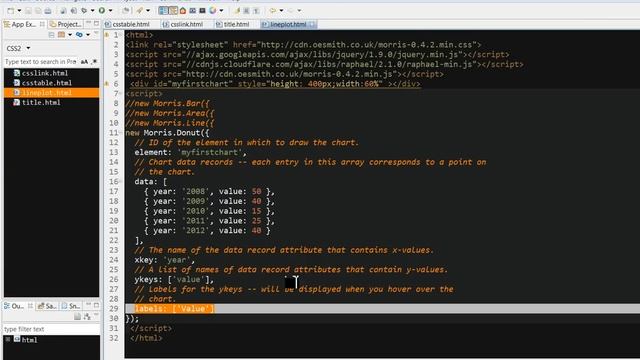Expand the html node in Outline

(x=8, y=340)
